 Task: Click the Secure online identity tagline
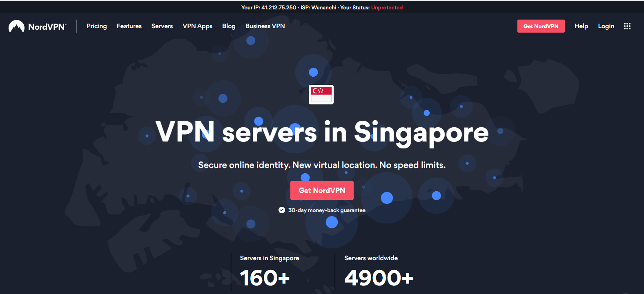pos(322,165)
